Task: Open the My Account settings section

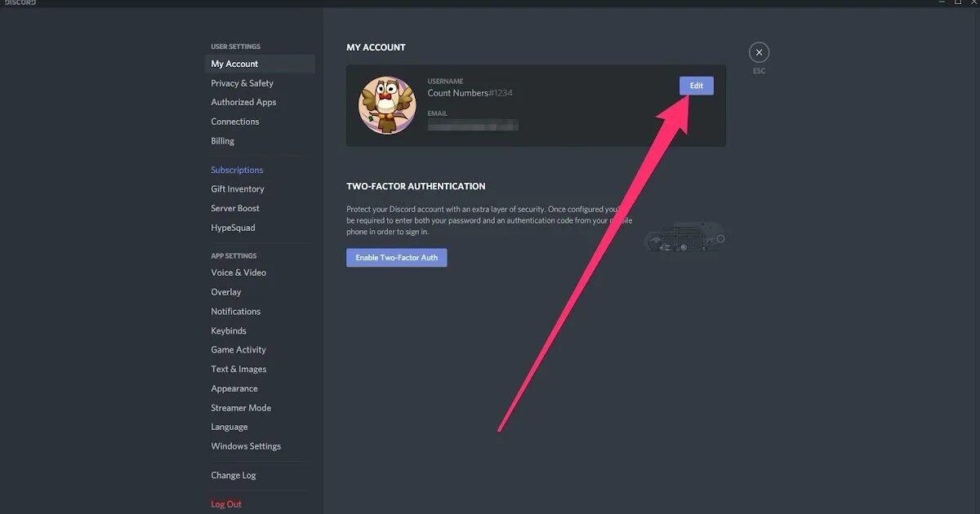Action: tap(260, 64)
